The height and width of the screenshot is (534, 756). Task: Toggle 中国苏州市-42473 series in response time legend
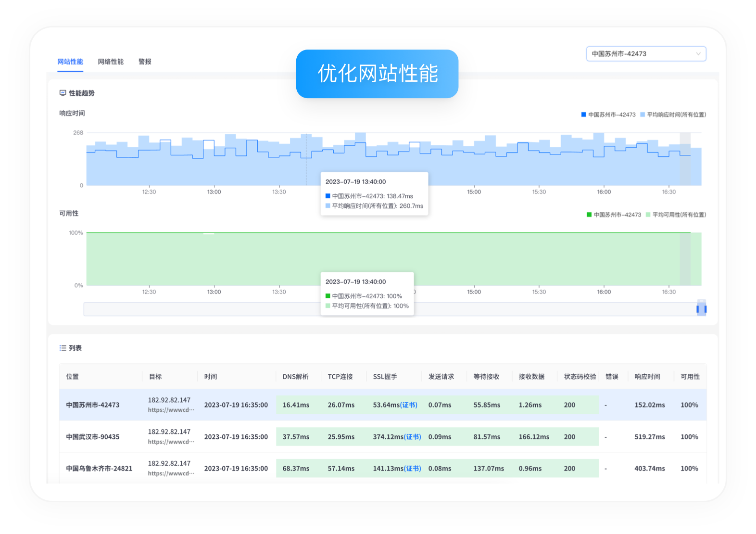click(609, 114)
